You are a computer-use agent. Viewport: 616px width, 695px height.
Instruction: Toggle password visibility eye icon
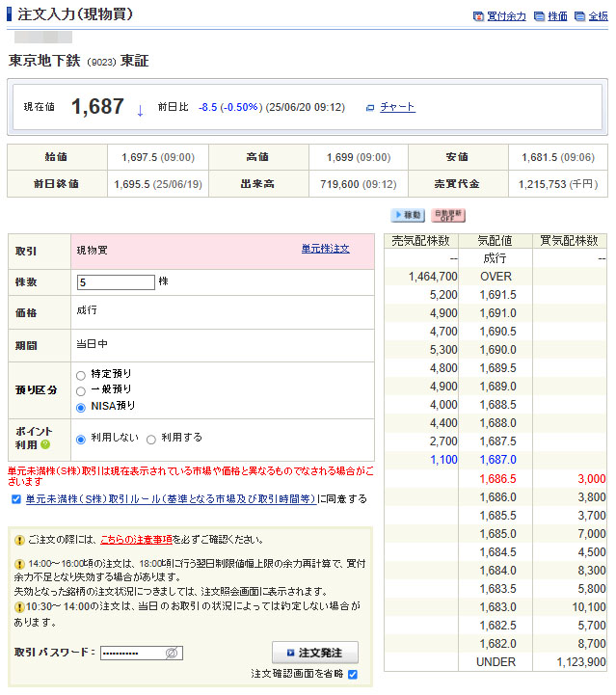click(x=172, y=653)
